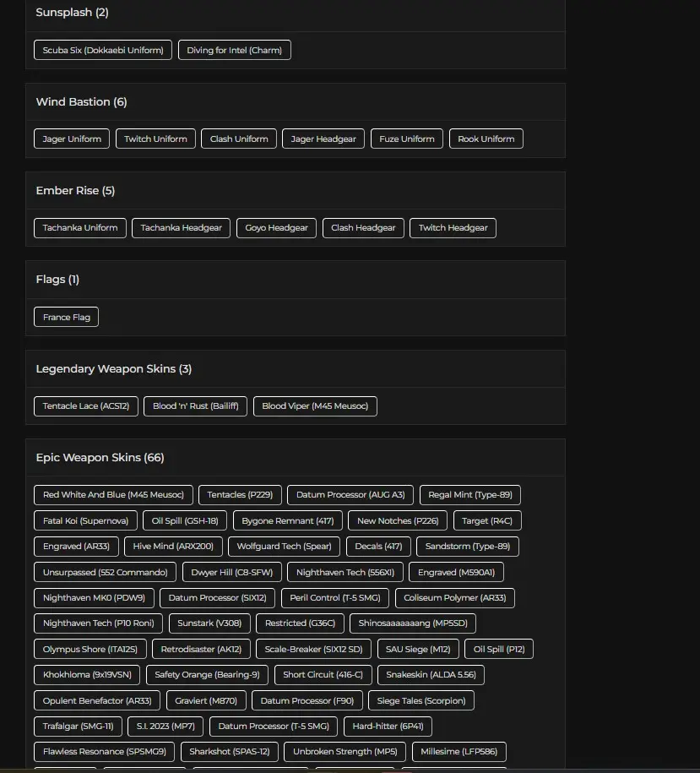
Task: Click Trafalgar (SMG-11) skin tag
Action: tap(79, 727)
